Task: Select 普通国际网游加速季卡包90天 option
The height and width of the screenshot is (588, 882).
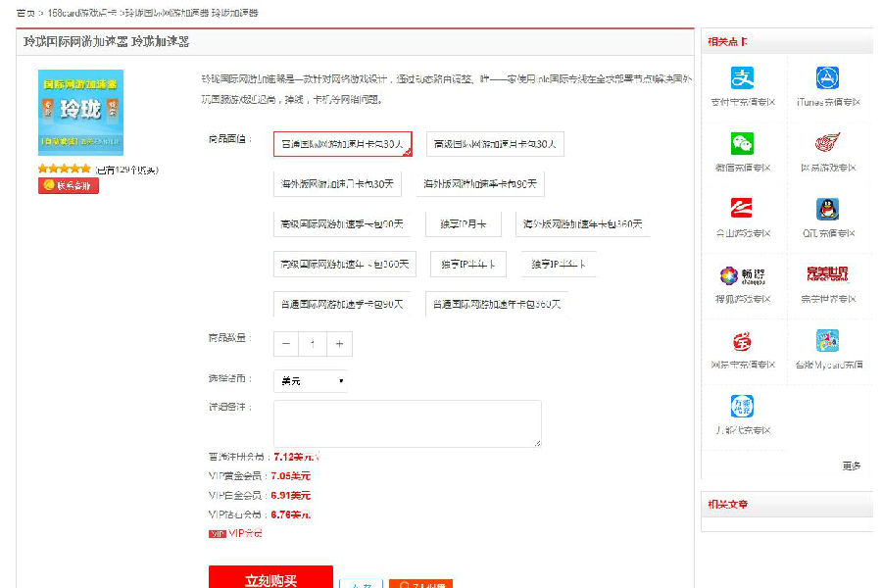Action: point(342,305)
